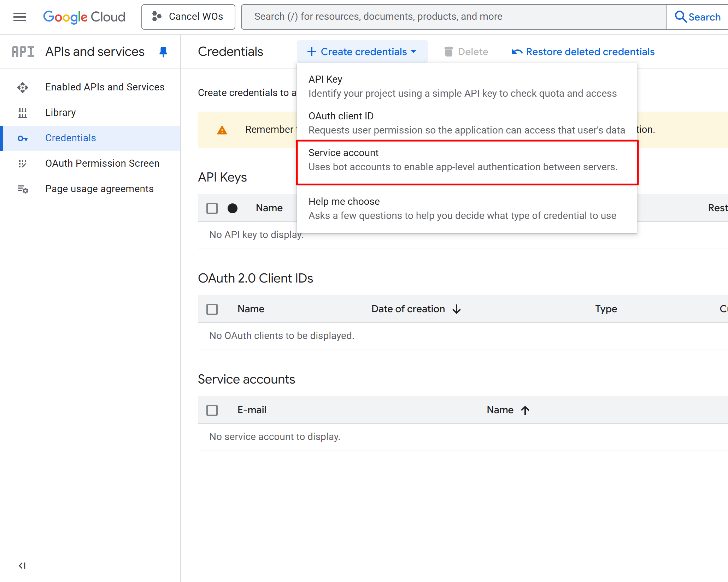Tick the API Keys select-all checkbox

(212, 208)
